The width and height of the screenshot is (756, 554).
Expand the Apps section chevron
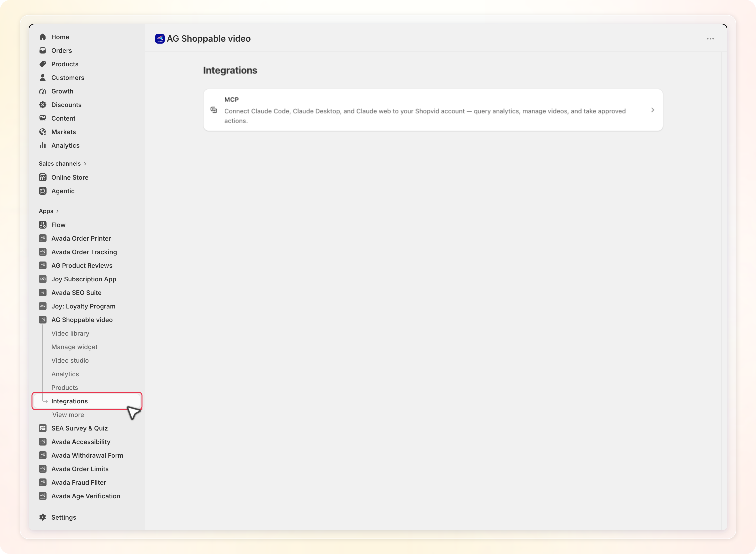point(58,211)
